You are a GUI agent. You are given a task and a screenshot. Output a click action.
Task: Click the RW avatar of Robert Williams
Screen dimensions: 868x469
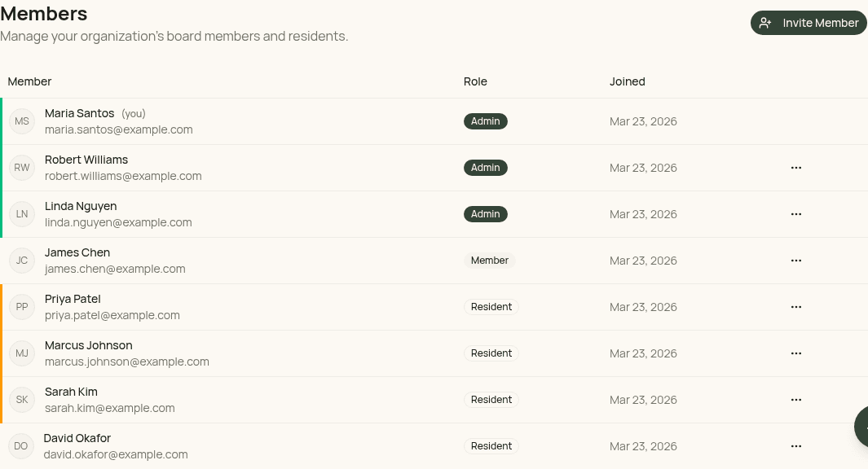click(x=22, y=168)
